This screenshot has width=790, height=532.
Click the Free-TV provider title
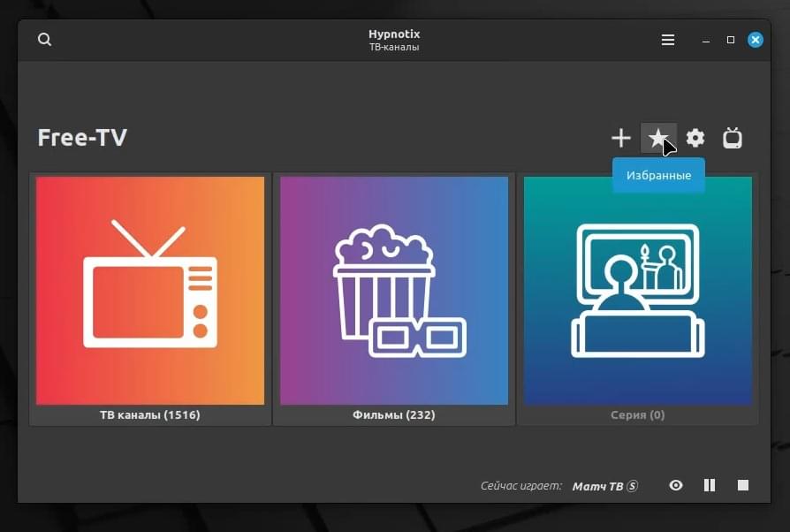point(82,138)
